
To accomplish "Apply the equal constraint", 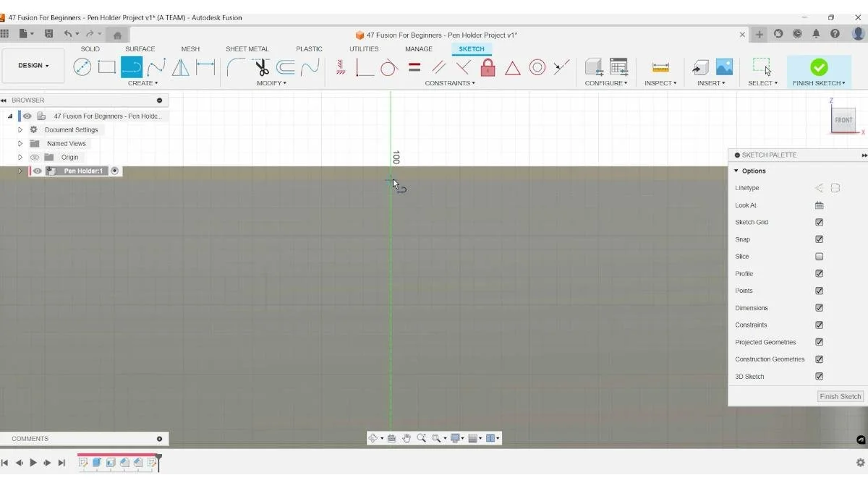I will pyautogui.click(x=414, y=67).
